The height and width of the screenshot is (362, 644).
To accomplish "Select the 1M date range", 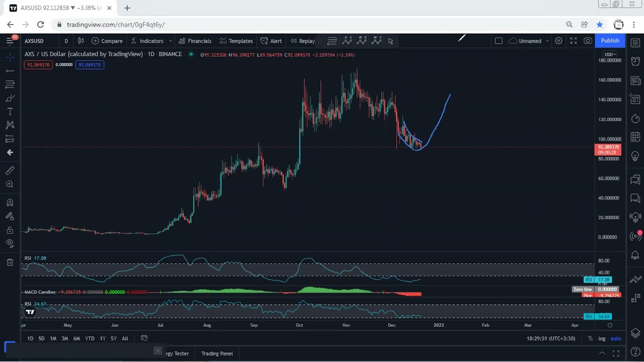I will pos(53,338).
